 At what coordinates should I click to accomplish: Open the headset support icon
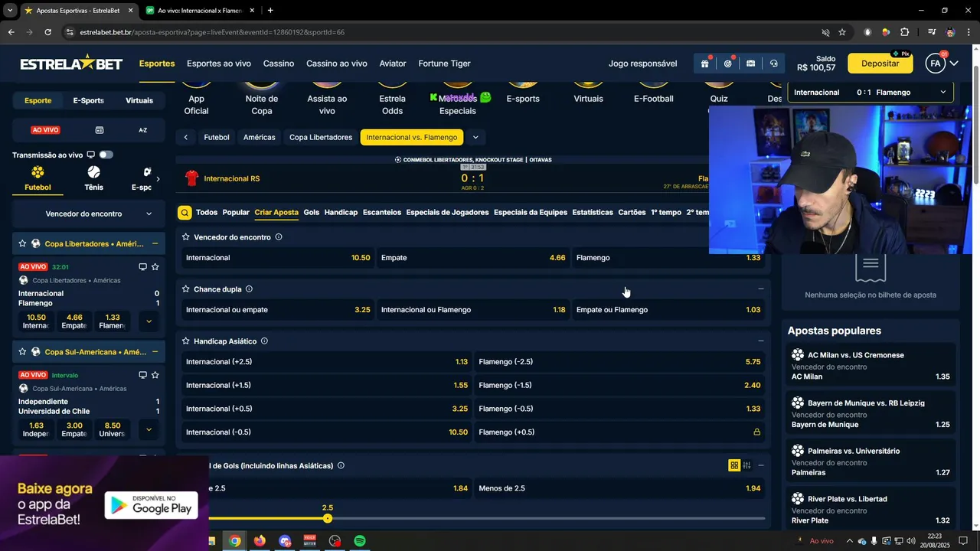773,64
